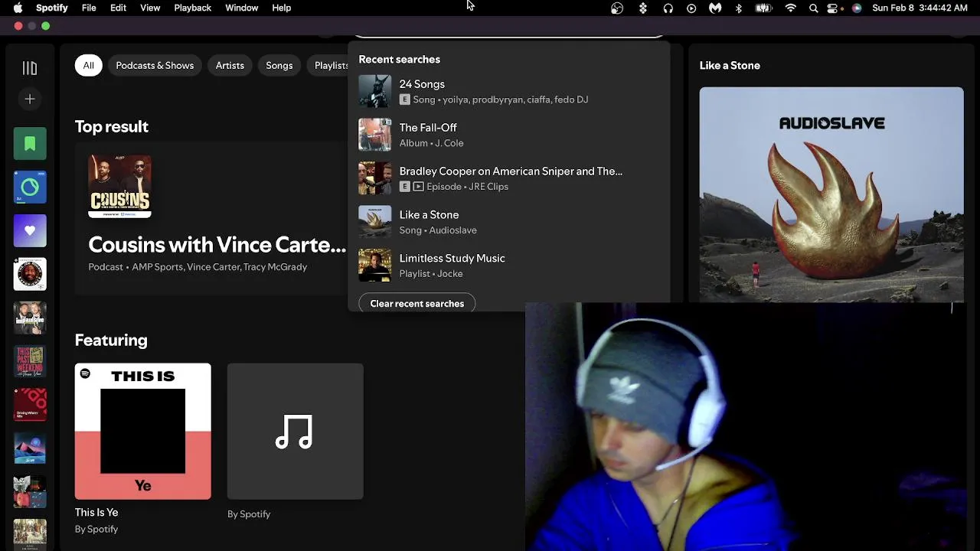Select recent search The Fall-Off album
Screen dimensions: 980x551
point(508,135)
